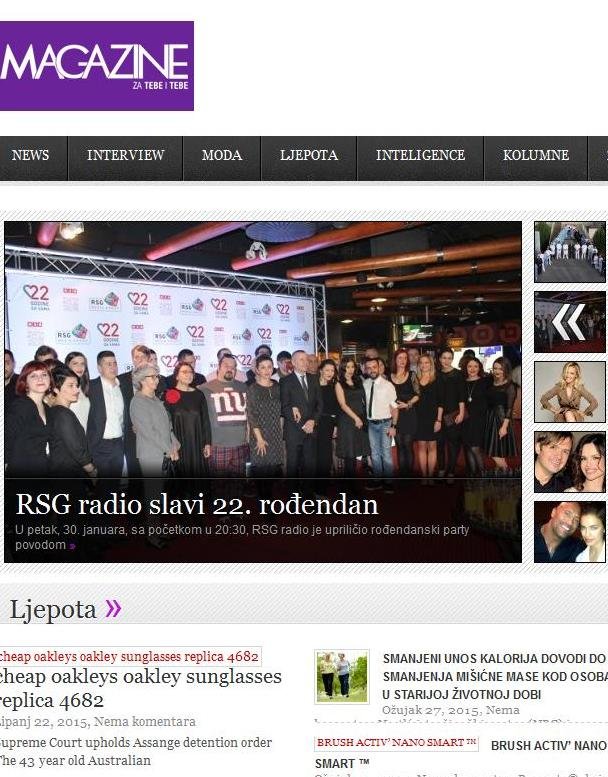Open the NEWS menu item

pos(31,155)
